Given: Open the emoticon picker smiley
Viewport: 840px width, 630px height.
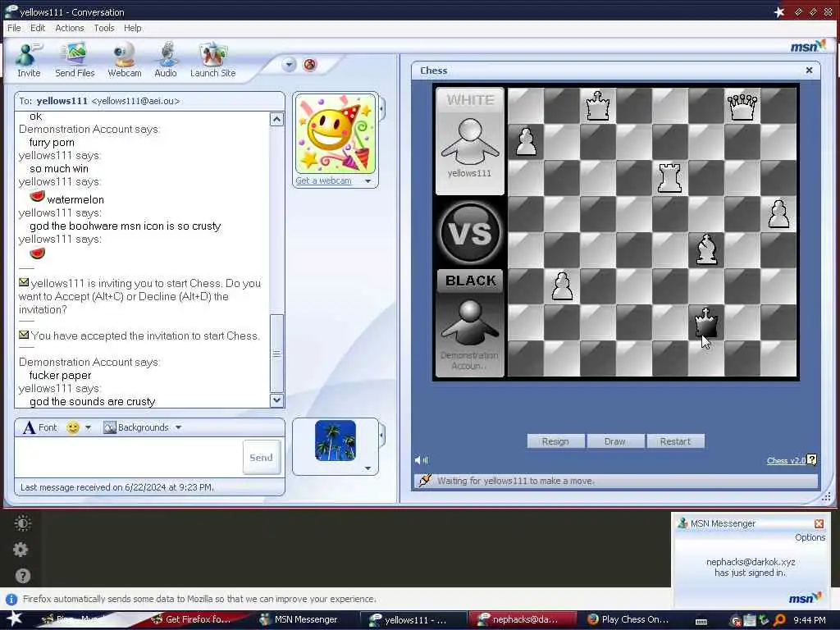Looking at the screenshot, I should (x=73, y=427).
